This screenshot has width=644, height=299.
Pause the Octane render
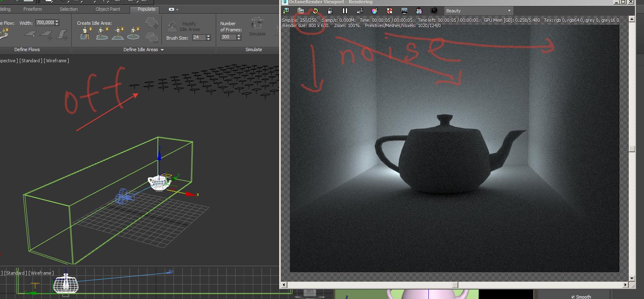345,11
